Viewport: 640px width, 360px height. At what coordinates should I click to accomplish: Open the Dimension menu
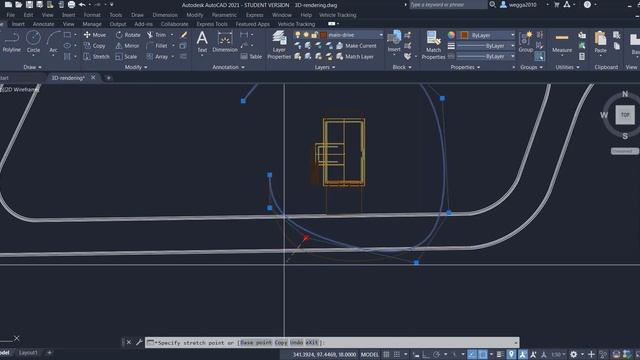165,15
